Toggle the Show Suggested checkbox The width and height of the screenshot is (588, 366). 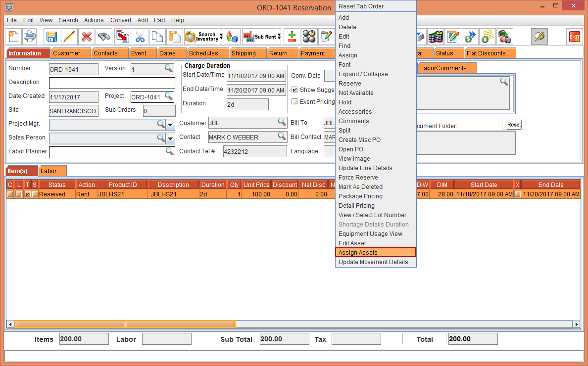294,90
